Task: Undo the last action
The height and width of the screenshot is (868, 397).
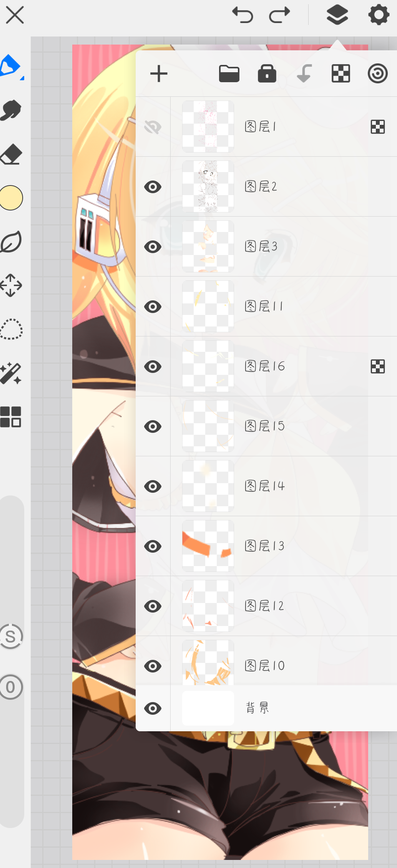Action: [x=243, y=15]
